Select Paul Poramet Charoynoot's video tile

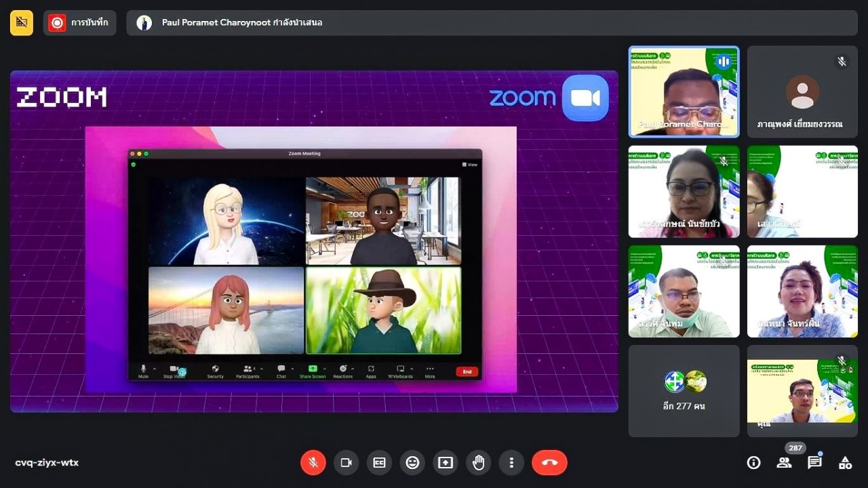(684, 91)
